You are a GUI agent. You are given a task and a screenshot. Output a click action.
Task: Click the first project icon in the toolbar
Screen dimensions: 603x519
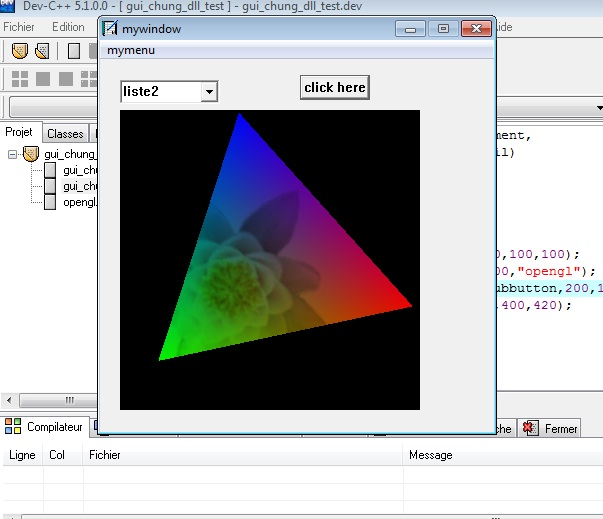click(19, 51)
